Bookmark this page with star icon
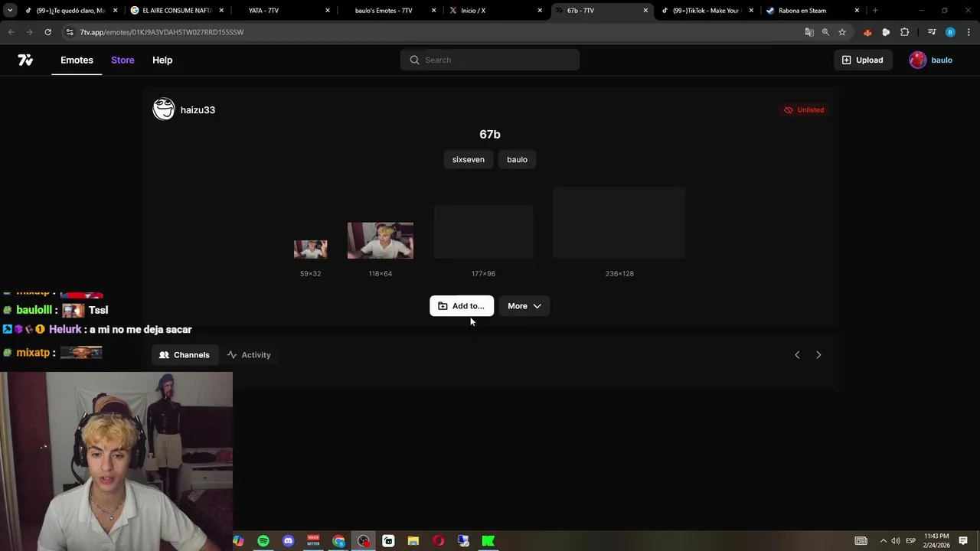The width and height of the screenshot is (980, 551). pyautogui.click(x=842, y=32)
